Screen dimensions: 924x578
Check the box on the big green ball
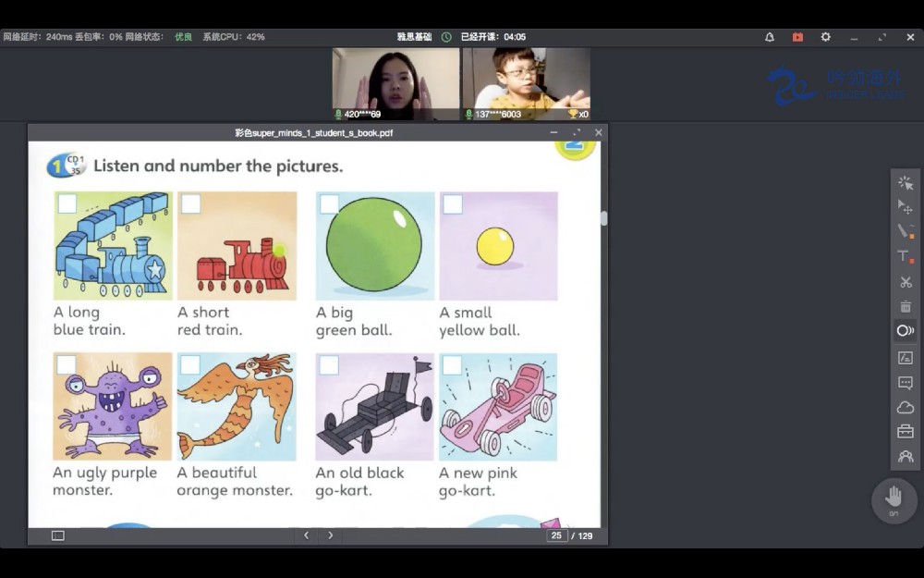pos(329,203)
